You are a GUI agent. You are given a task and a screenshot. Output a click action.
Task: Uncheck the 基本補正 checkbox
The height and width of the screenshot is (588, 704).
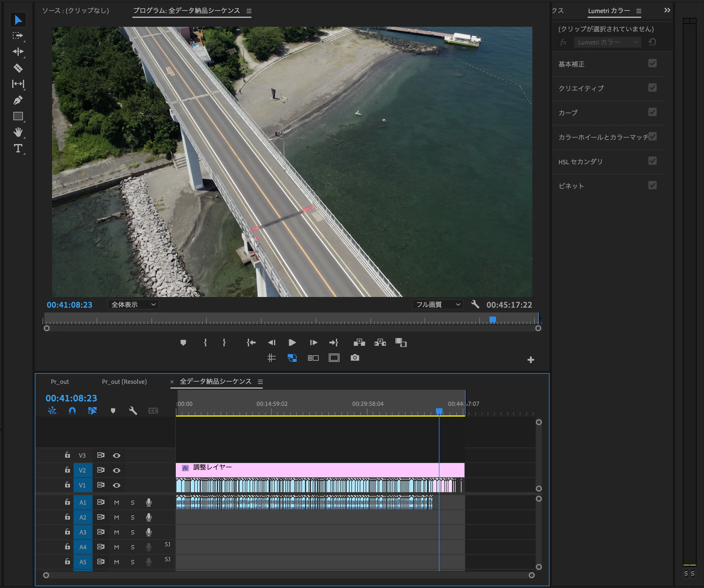(x=652, y=63)
